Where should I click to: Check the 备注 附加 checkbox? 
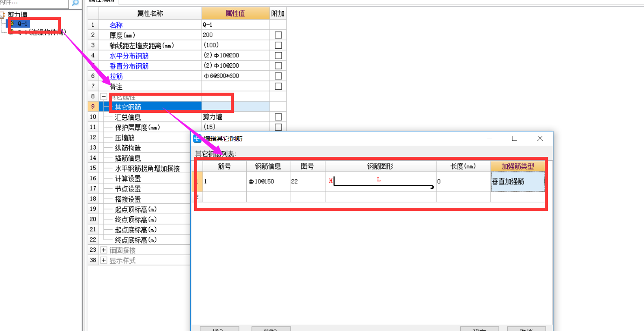(x=278, y=86)
